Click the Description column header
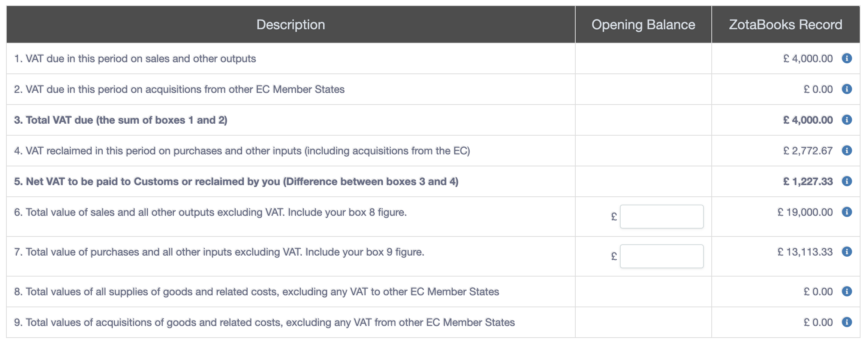The image size is (868, 344). click(291, 24)
